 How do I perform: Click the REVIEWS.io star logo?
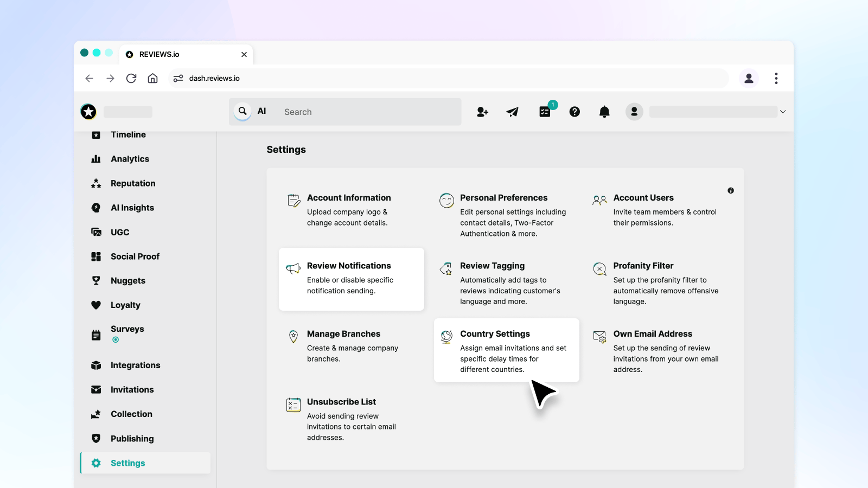(88, 112)
